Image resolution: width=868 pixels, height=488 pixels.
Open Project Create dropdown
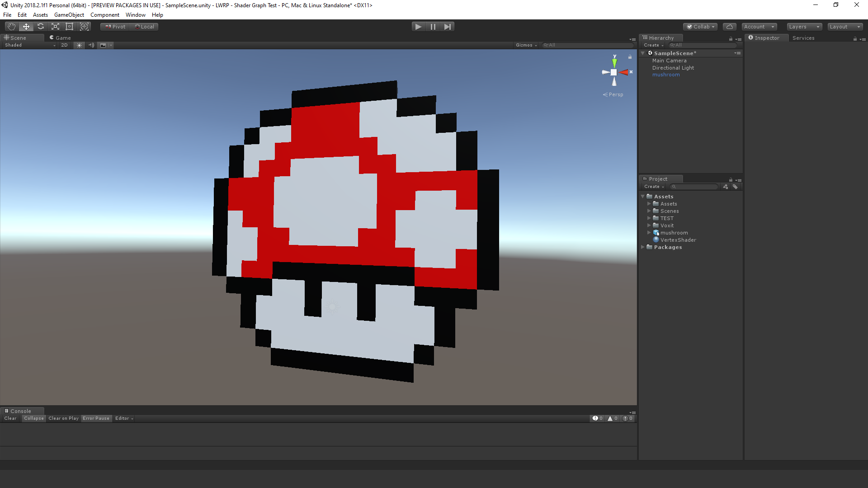654,187
